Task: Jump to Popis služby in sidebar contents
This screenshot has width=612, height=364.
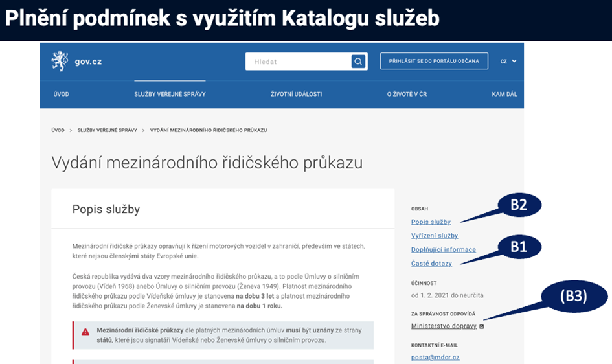Action: [431, 222]
